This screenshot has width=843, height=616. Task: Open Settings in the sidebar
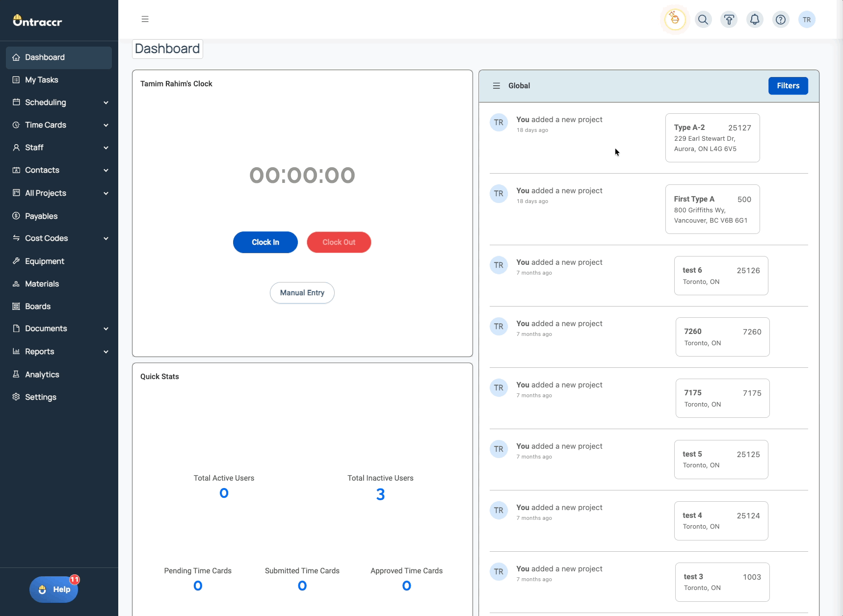[x=59, y=397]
